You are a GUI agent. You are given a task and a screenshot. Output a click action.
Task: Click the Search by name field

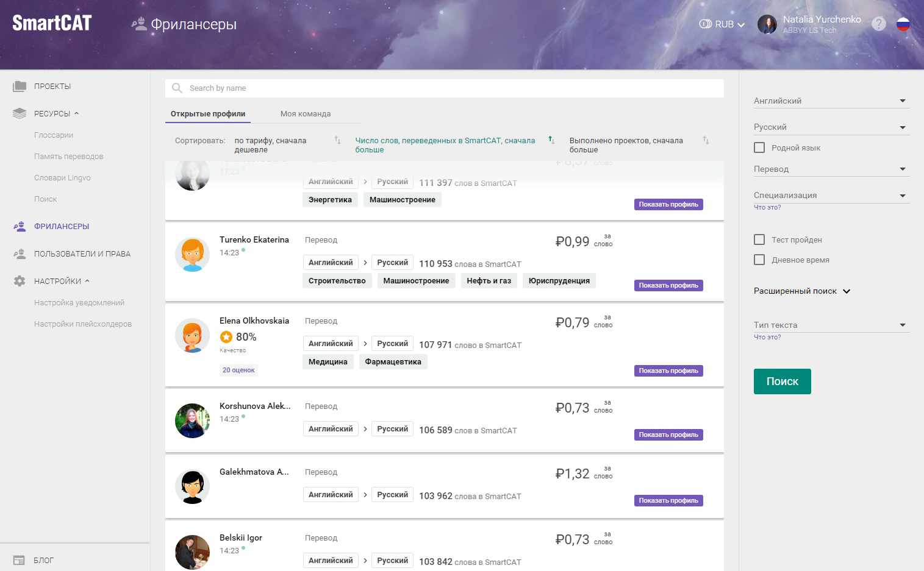(445, 88)
